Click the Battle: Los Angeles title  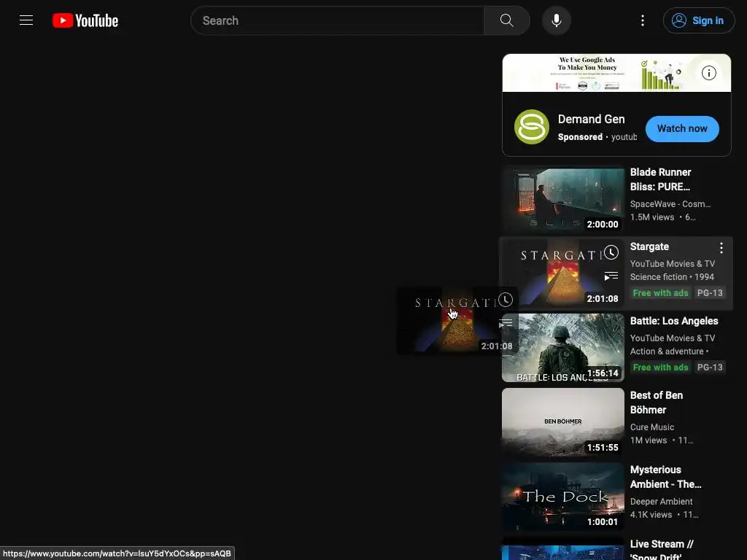673,321
